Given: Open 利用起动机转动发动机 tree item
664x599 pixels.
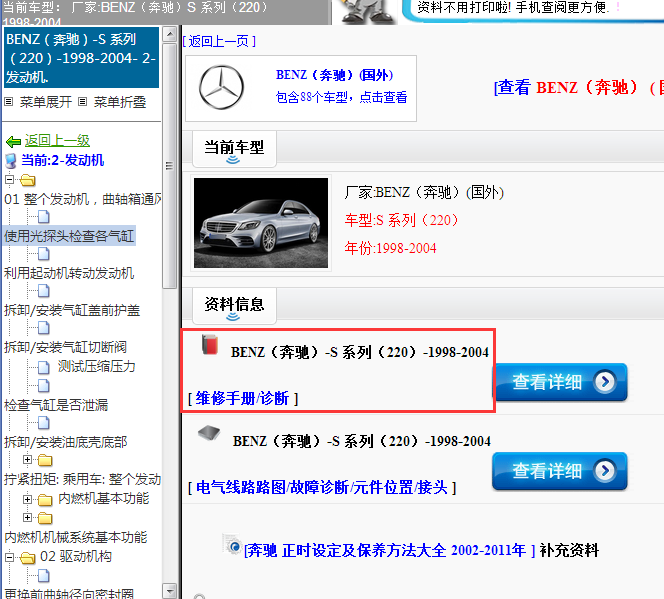Looking at the screenshot, I should [69, 273].
